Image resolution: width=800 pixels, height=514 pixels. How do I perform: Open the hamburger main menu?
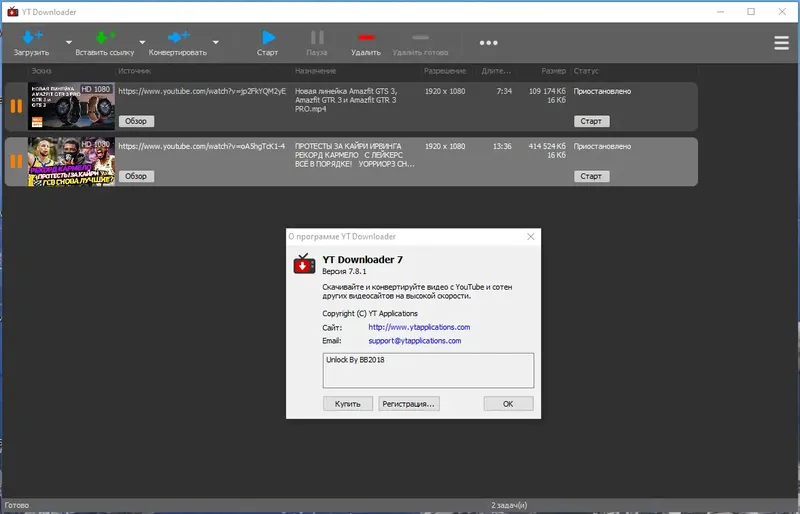[781, 43]
